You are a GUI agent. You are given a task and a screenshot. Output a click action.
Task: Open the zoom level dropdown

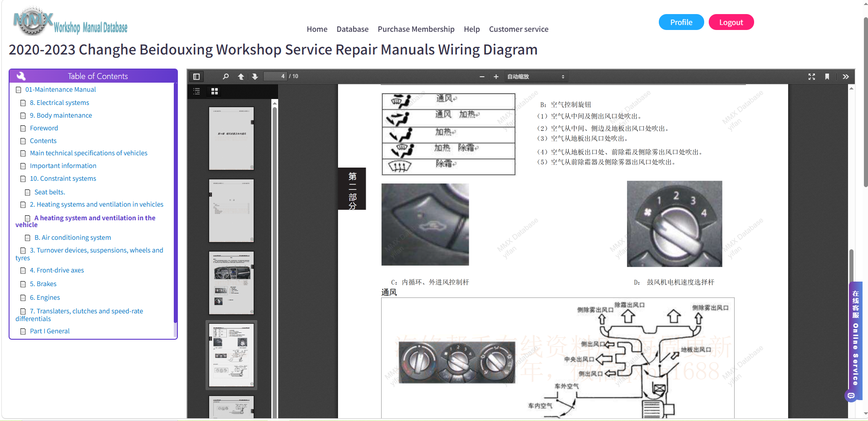(x=536, y=77)
